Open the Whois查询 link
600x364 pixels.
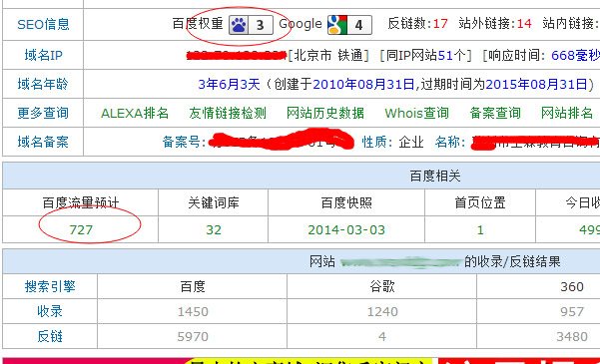[416, 113]
